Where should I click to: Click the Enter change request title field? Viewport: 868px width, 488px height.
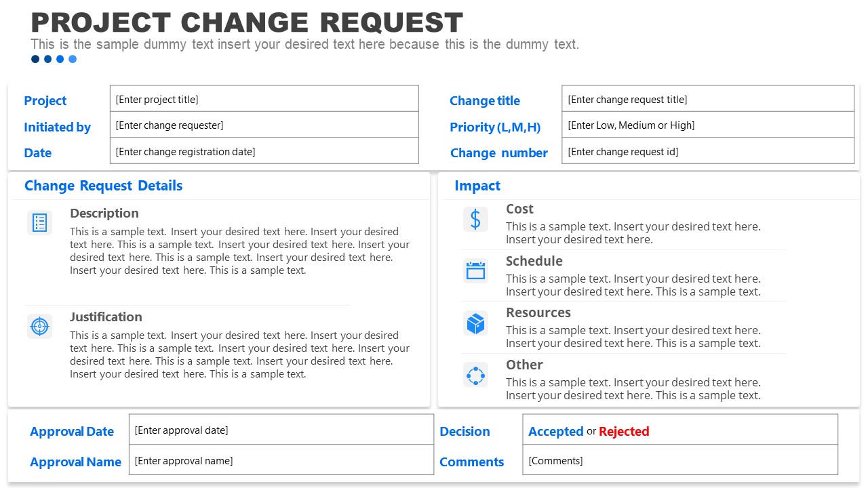click(707, 99)
